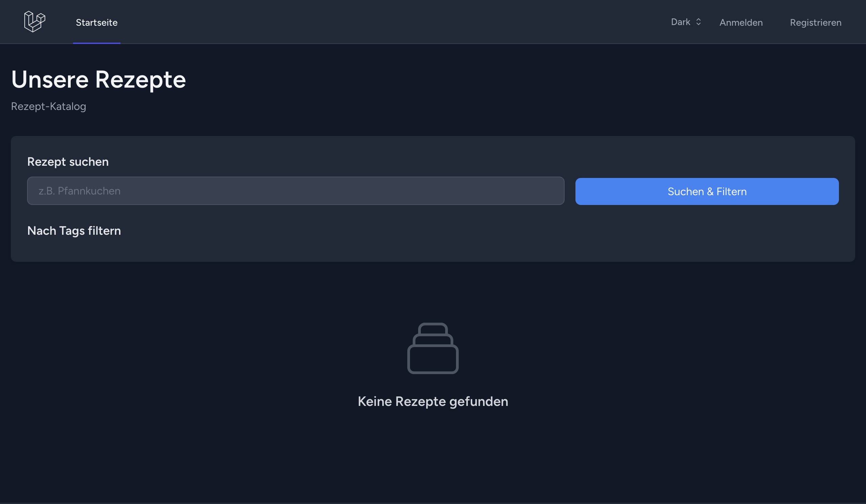Click the Rezept suchen label
The height and width of the screenshot is (504, 866).
(68, 162)
